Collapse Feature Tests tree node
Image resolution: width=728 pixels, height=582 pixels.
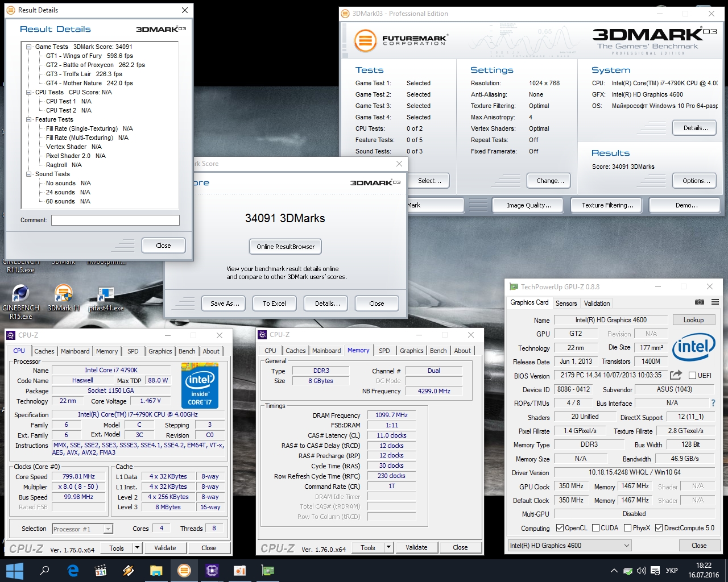(x=28, y=119)
